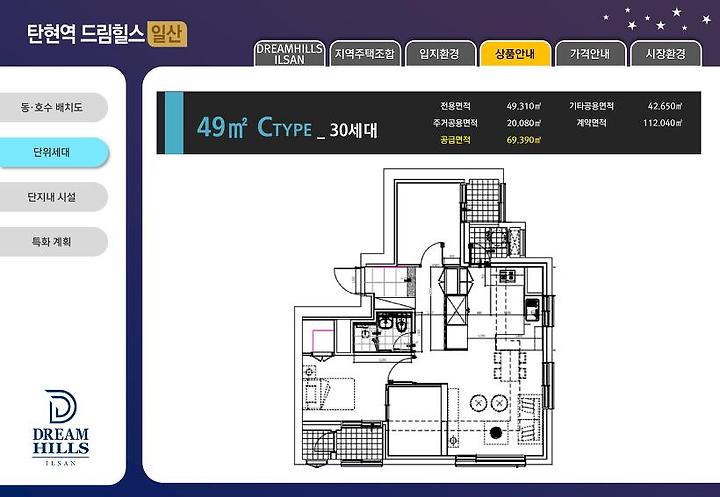The image size is (720, 497).
Task: Click the 49㎡ CTYPE heading
Action: pos(254,127)
